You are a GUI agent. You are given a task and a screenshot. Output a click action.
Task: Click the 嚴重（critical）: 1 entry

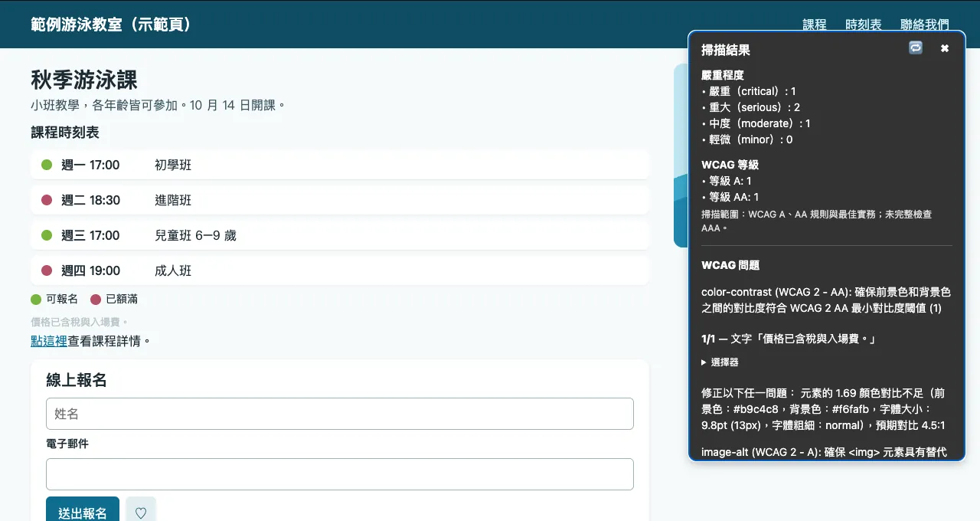pyautogui.click(x=749, y=91)
